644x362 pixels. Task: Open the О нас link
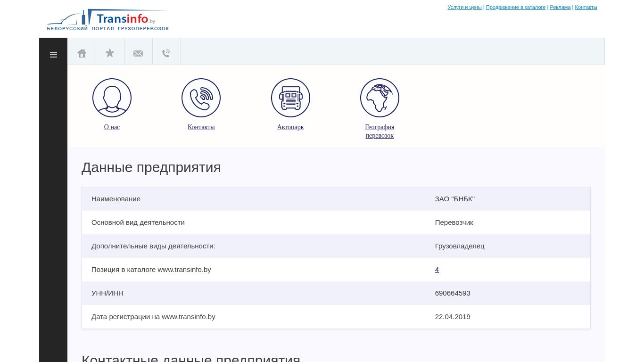pyautogui.click(x=112, y=127)
